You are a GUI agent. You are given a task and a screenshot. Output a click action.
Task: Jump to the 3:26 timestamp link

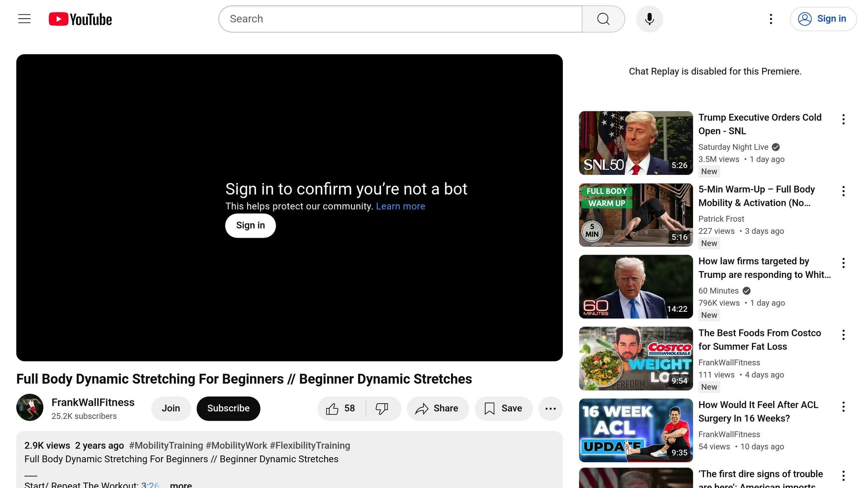click(x=150, y=485)
